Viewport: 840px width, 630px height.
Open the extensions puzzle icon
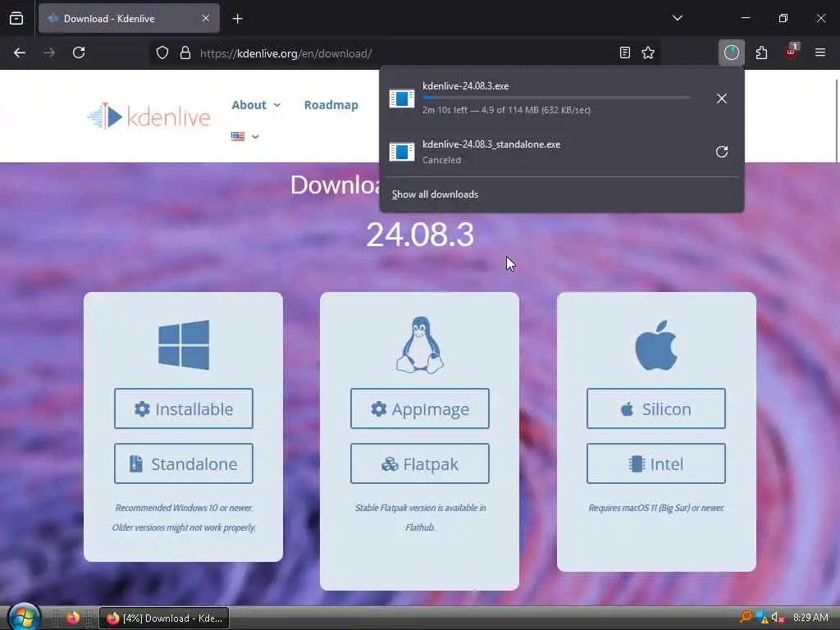[x=761, y=52]
